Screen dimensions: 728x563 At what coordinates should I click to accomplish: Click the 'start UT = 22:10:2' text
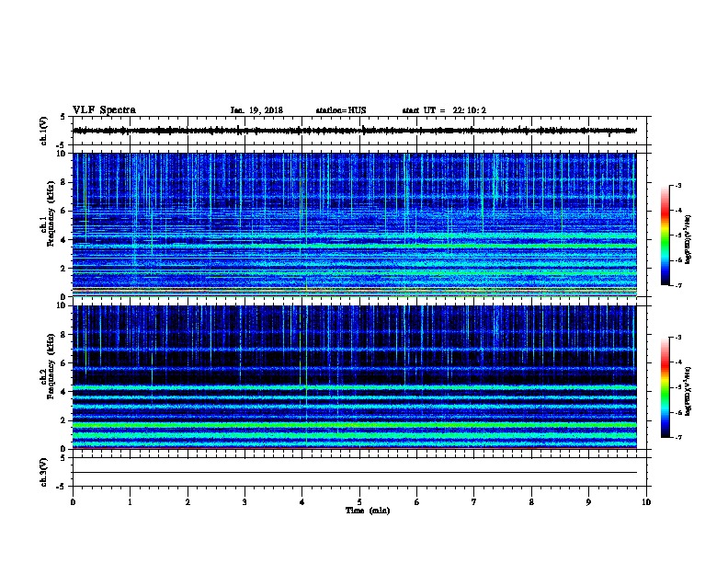click(x=444, y=110)
